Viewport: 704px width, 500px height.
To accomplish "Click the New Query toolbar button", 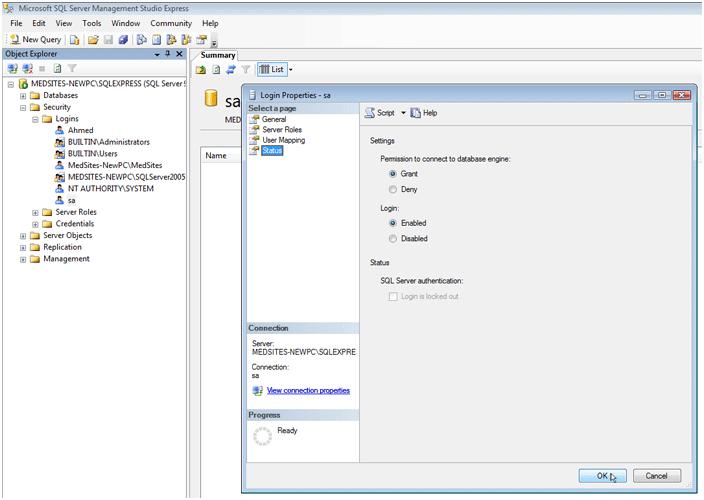I will (x=35, y=39).
